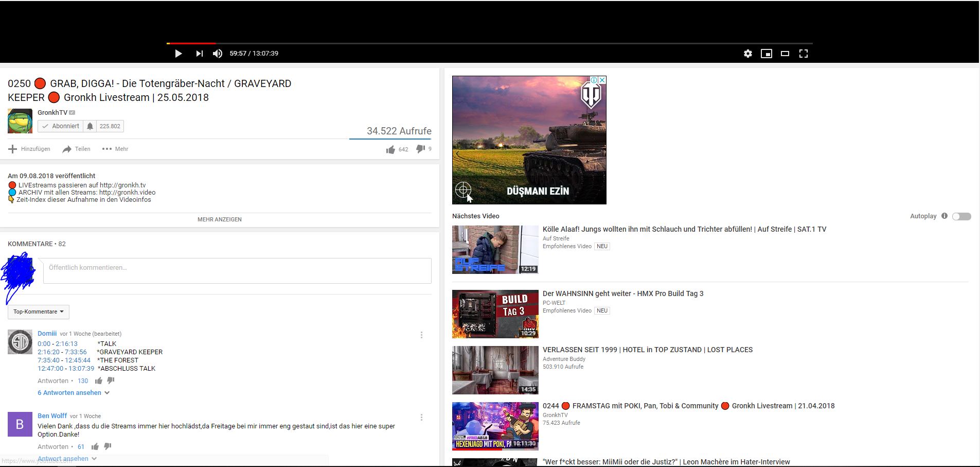
Task: Open options menu for Ben Wolff's comment
Action: point(421,418)
